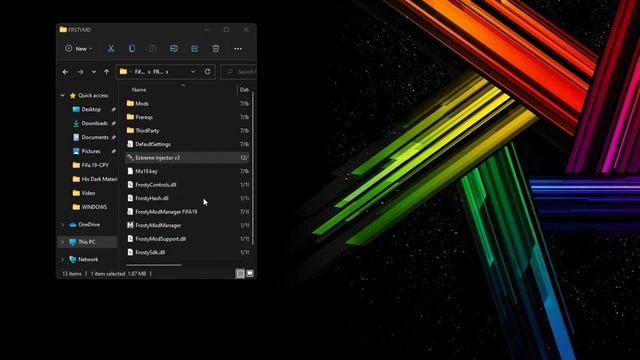Image resolution: width=640 pixels, height=360 pixels.
Task: Open the New item dropdown
Action: (x=78, y=49)
